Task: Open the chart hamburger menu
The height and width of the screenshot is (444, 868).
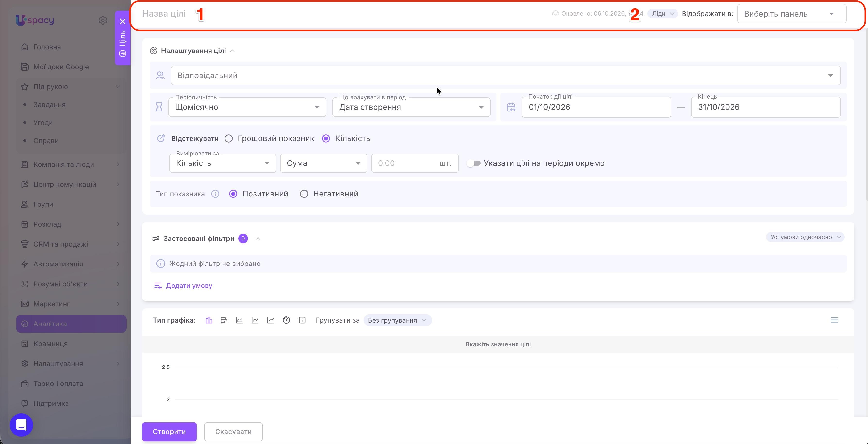Action: tap(834, 320)
